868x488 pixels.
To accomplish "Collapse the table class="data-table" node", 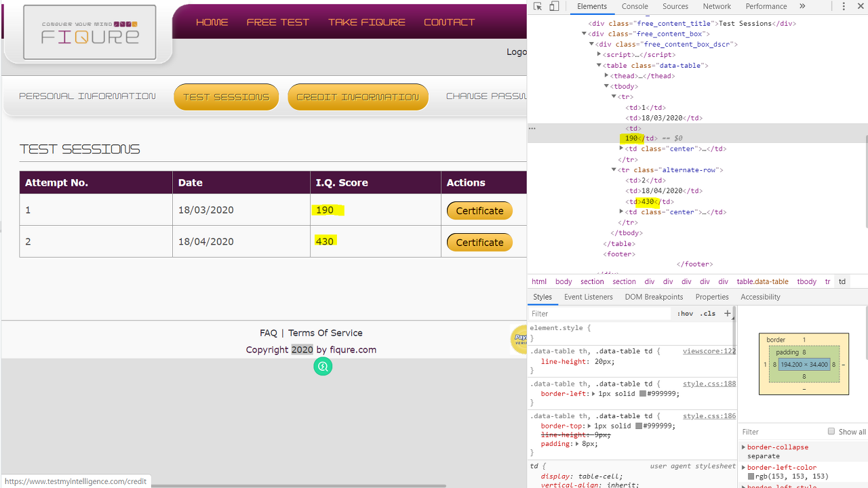I will point(599,65).
